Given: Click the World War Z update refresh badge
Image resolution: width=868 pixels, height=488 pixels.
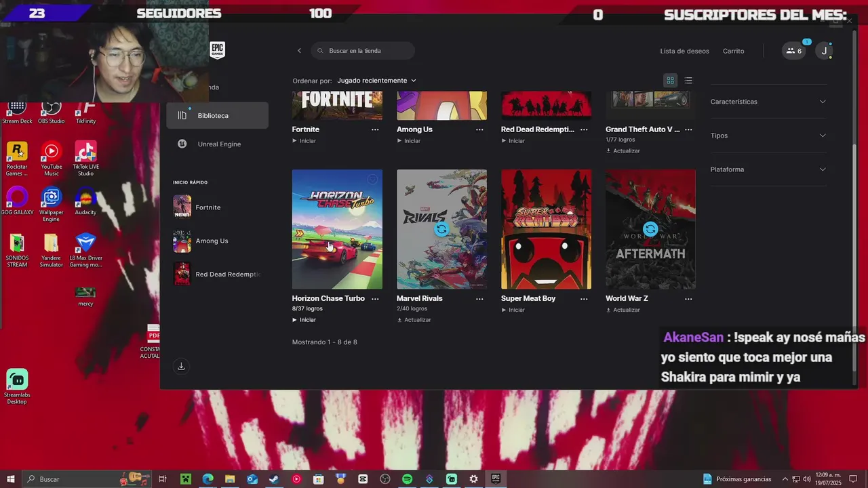Looking at the screenshot, I should point(650,229).
